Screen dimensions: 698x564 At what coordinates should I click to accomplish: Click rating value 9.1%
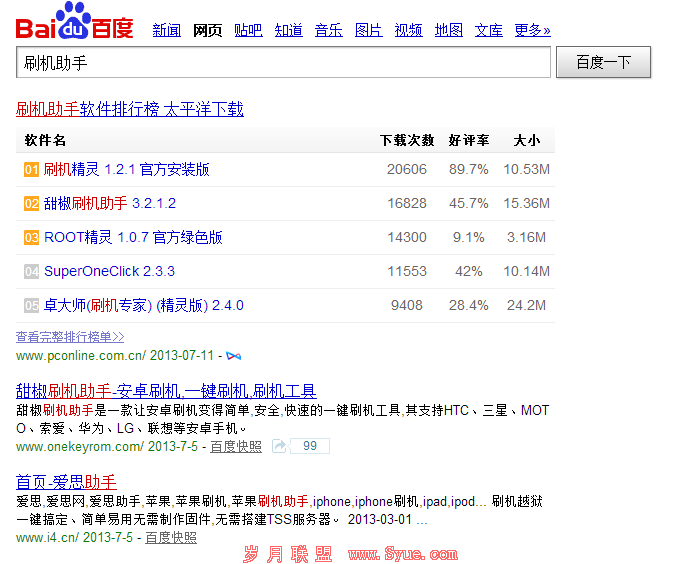pyautogui.click(x=469, y=238)
